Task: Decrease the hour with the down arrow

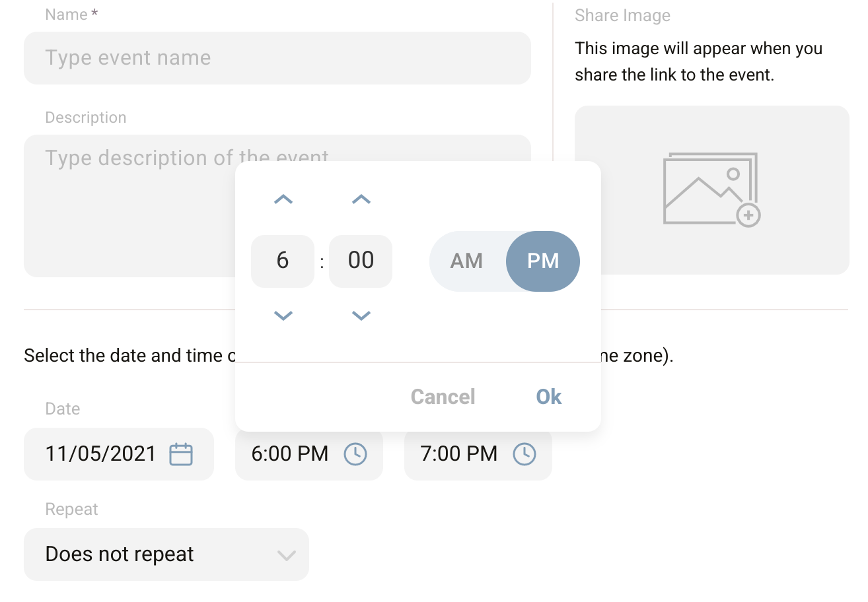Action: tap(283, 316)
